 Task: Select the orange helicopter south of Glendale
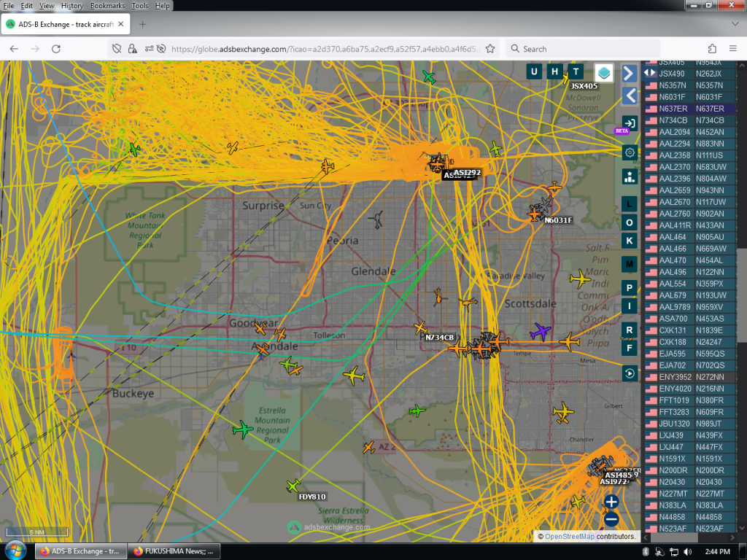click(x=438, y=297)
